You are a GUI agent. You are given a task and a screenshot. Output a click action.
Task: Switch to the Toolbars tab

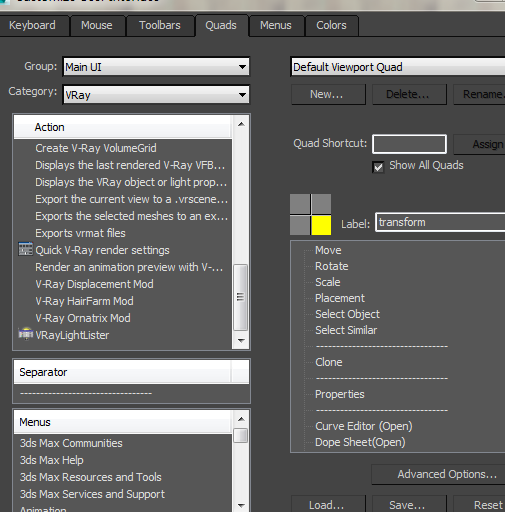160,25
